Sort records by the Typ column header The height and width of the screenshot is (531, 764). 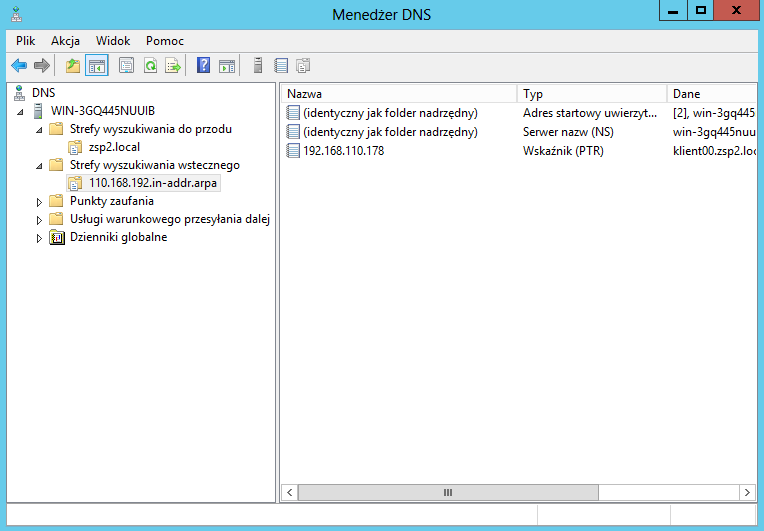[590, 94]
